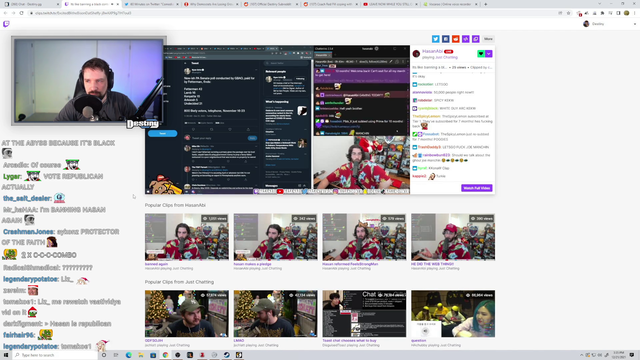Screen dimensions: 640x360
Task: Click the 'hasan makes a pledge' title link
Action: [x=252, y=264]
